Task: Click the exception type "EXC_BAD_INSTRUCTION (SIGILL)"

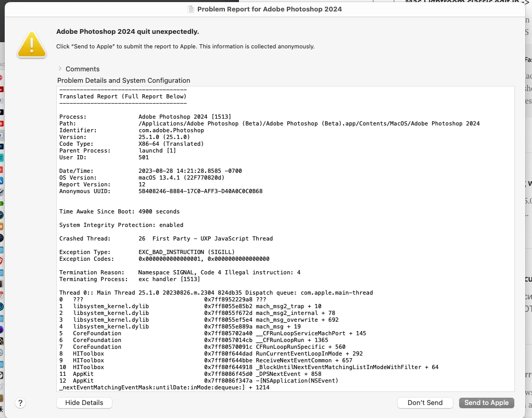Action: pos(186,252)
